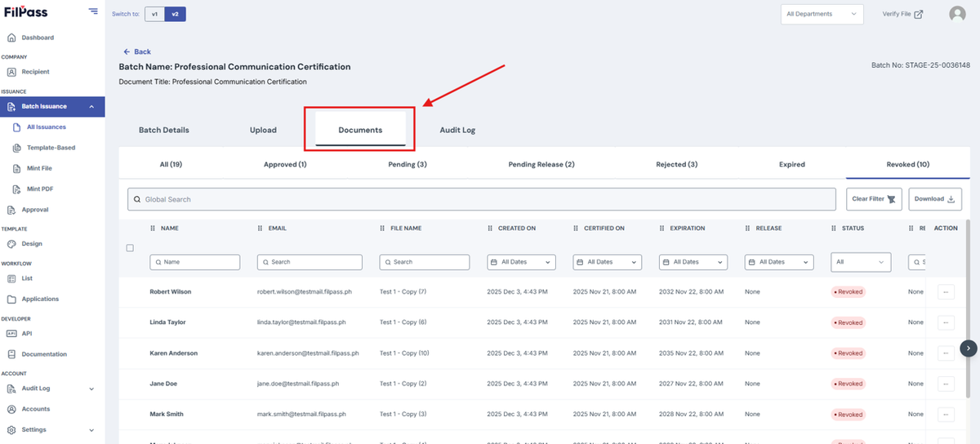Viewport: 980px width, 444px height.
Task: Click the Mint PDF sidebar icon
Action: coord(18,189)
